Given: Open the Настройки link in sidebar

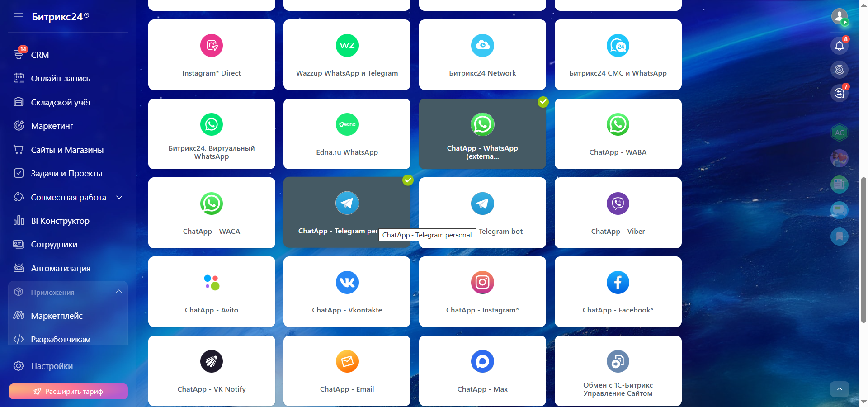Looking at the screenshot, I should 52,366.
